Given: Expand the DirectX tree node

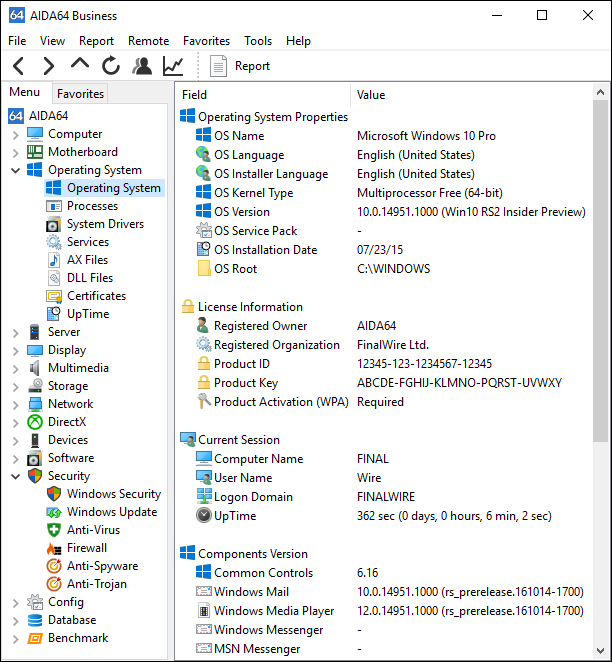Looking at the screenshot, I should point(15,422).
